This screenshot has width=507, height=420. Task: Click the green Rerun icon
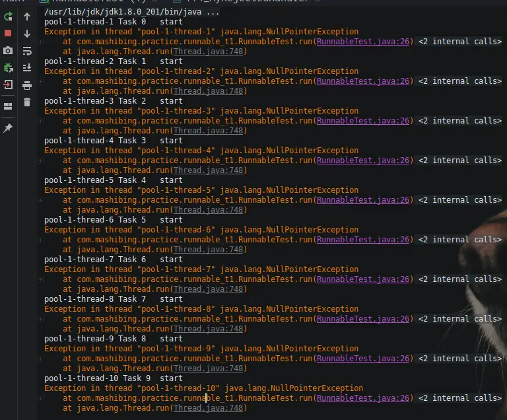click(8, 17)
